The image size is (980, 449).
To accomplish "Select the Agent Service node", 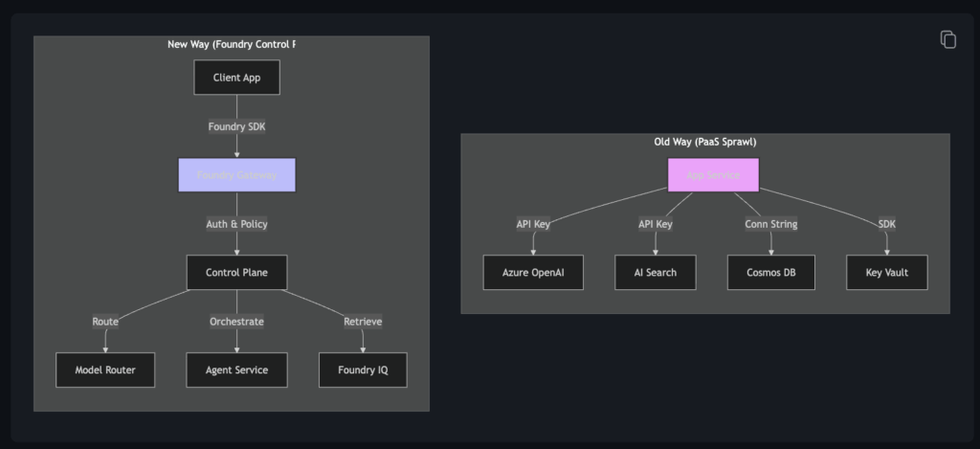I will coord(236,370).
